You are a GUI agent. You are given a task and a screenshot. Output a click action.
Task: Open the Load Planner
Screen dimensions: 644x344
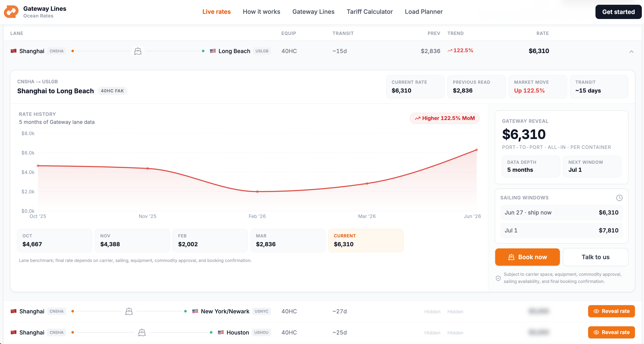(x=424, y=12)
